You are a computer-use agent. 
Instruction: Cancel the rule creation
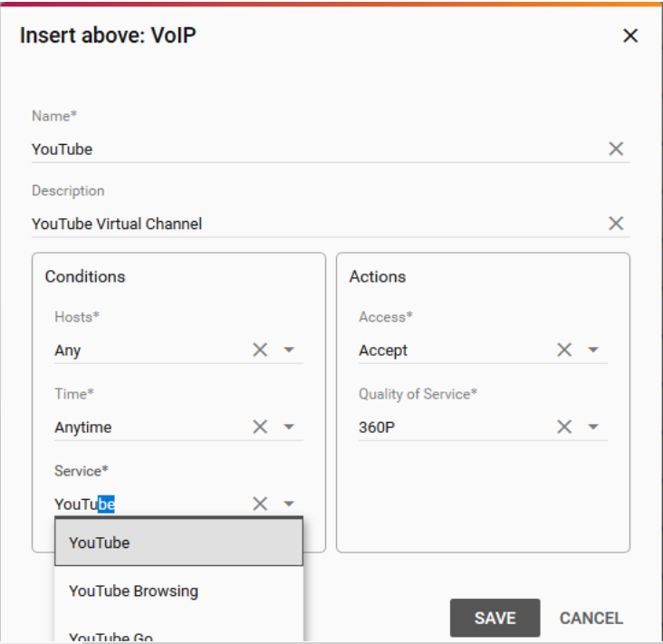point(591,618)
